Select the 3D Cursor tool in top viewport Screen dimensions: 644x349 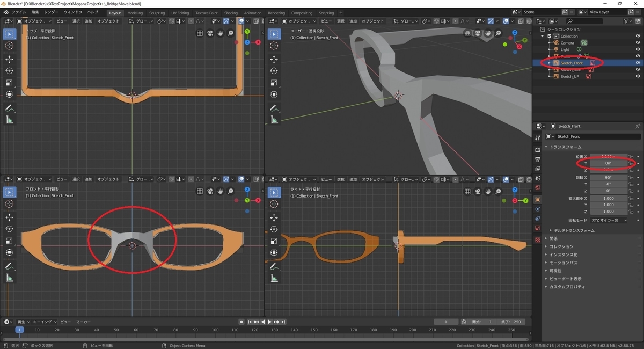9,46
